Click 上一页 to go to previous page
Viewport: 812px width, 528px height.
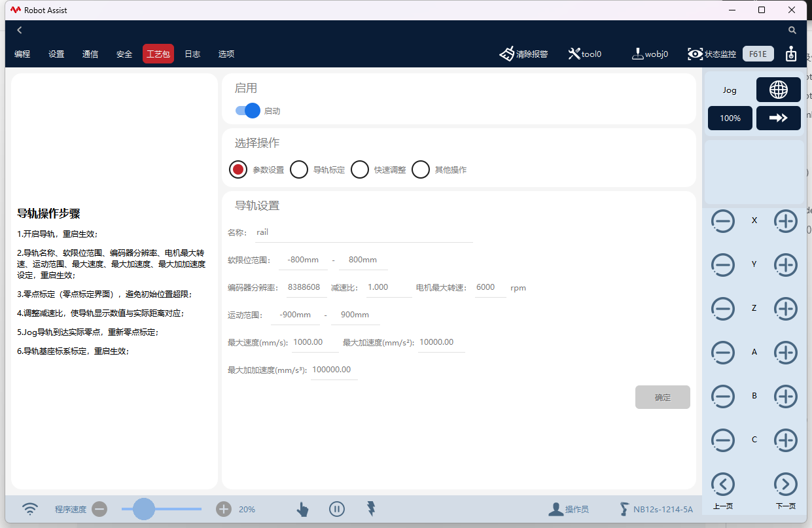click(x=723, y=487)
